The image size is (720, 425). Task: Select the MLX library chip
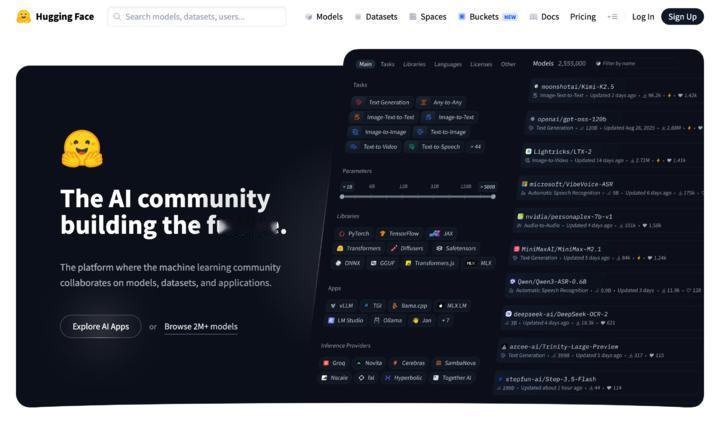479,263
